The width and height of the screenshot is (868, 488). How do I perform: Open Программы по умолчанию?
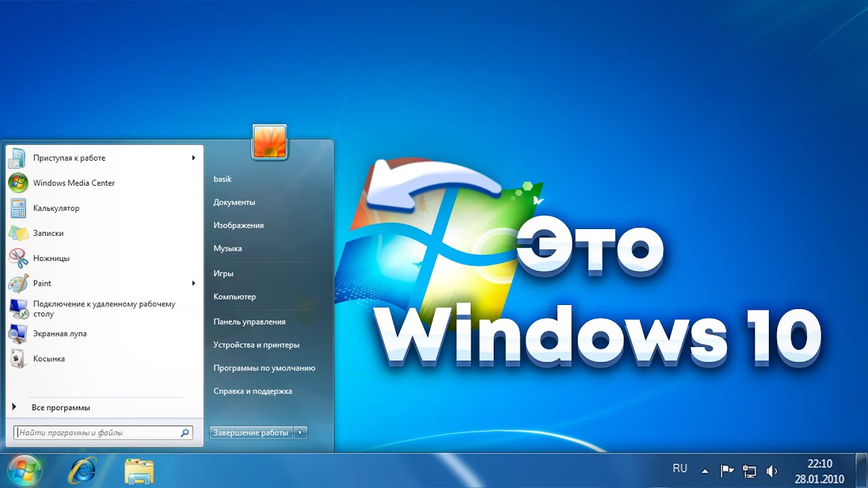click(264, 368)
